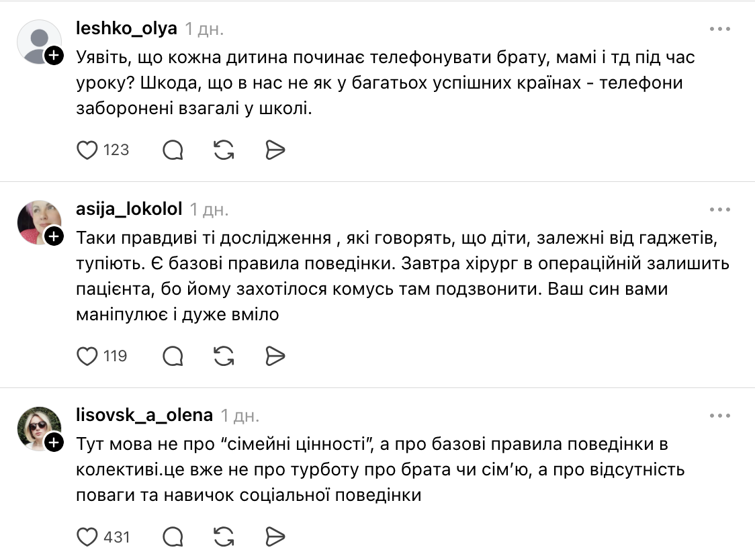Tap the heart icon on asija_lokolol's comment
Image resolution: width=755 pixels, height=560 pixels.
[88, 356]
